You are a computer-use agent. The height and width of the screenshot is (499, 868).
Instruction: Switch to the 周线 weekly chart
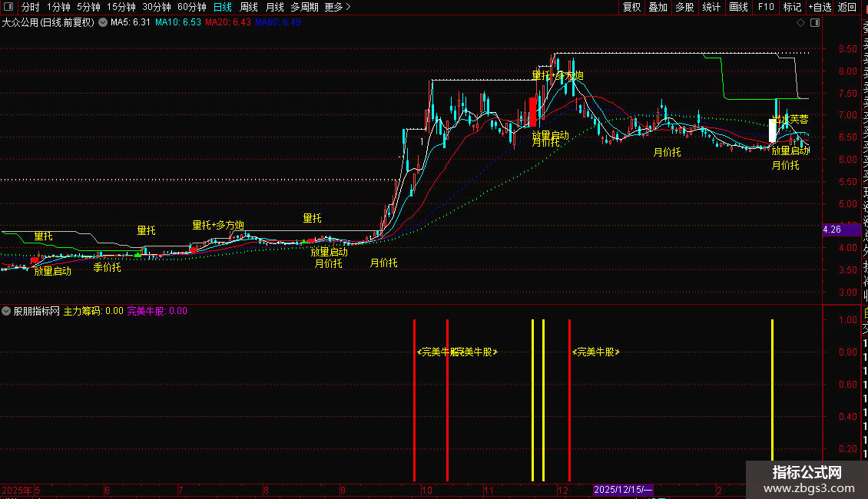(249, 7)
